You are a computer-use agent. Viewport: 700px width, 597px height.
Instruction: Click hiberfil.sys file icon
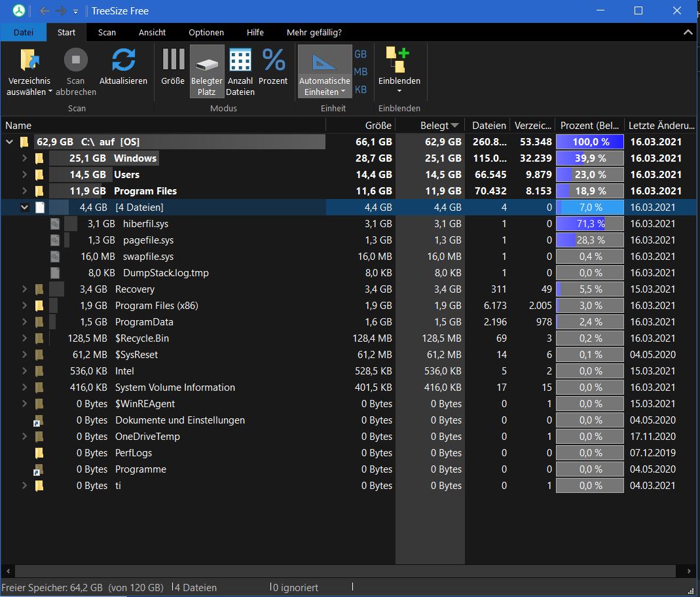pyautogui.click(x=55, y=223)
